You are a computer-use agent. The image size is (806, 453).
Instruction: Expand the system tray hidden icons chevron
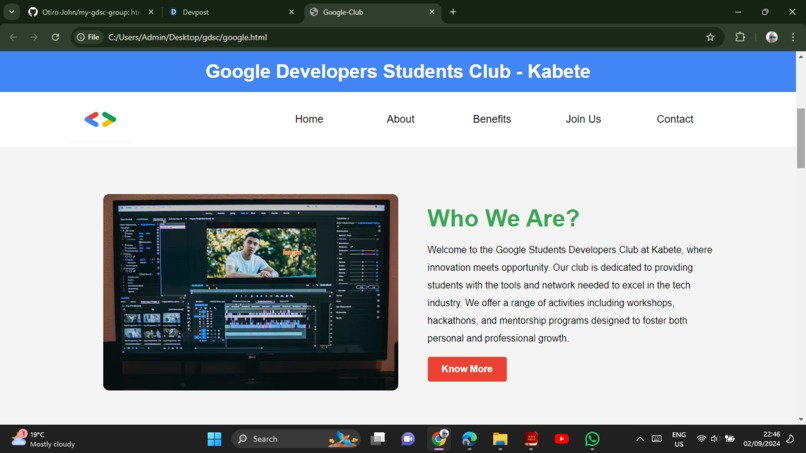(640, 439)
